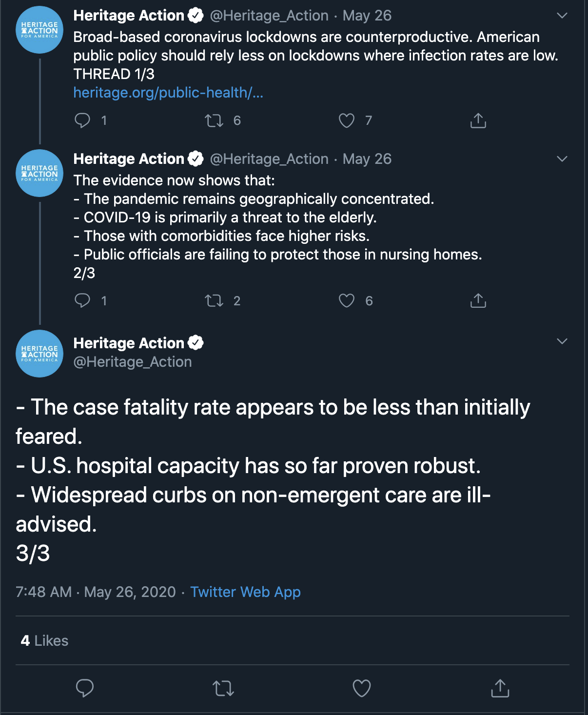Open the 2/3 tweet's options chevron
The image size is (588, 715).
pyautogui.click(x=562, y=159)
